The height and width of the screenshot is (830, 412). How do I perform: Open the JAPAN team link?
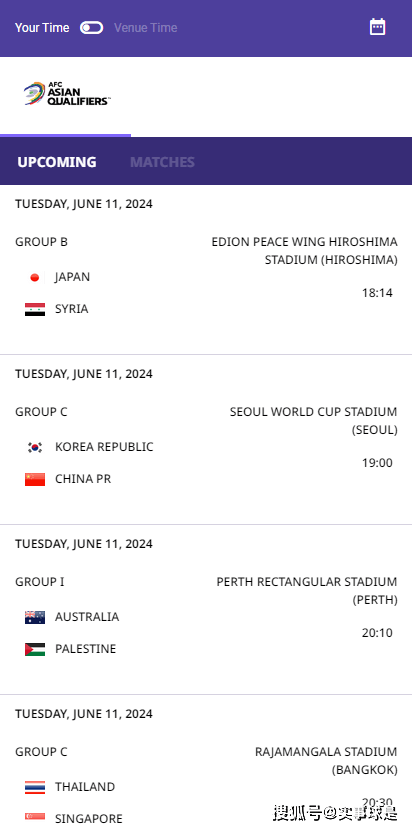click(x=73, y=277)
